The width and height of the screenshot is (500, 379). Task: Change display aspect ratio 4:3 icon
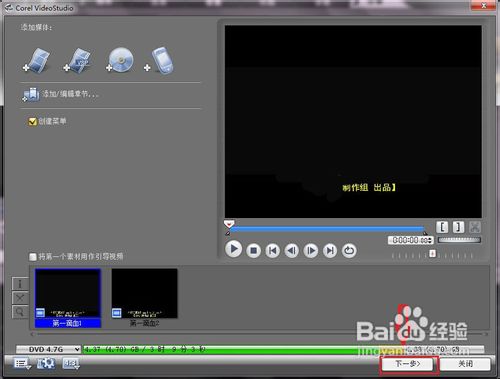coord(71,363)
